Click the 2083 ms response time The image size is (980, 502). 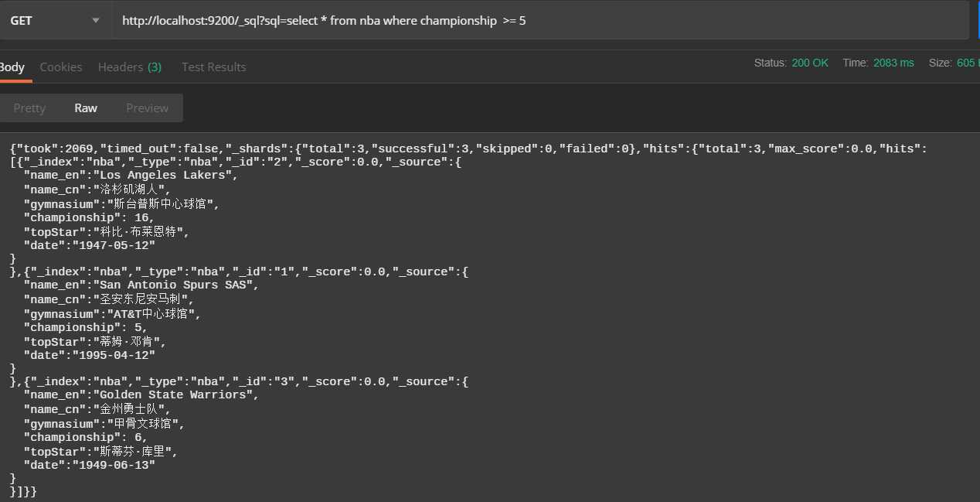coord(893,63)
